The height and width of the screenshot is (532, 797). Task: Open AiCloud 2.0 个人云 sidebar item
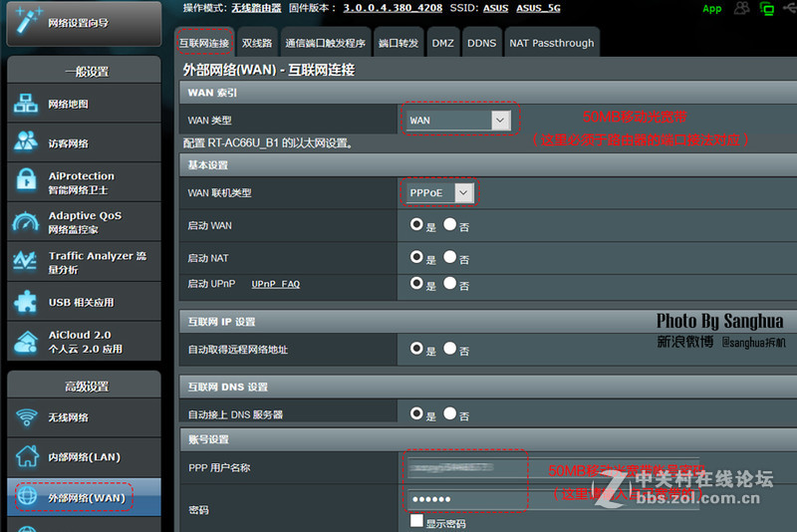click(x=85, y=342)
